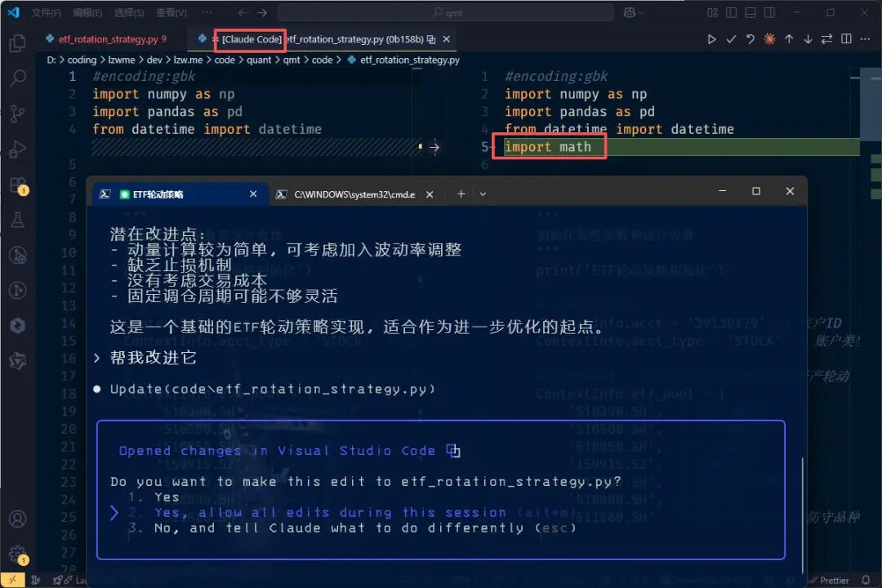882x588 pixels.
Task: Choose 'Yes, allow all edits during this session'
Action: coord(330,513)
